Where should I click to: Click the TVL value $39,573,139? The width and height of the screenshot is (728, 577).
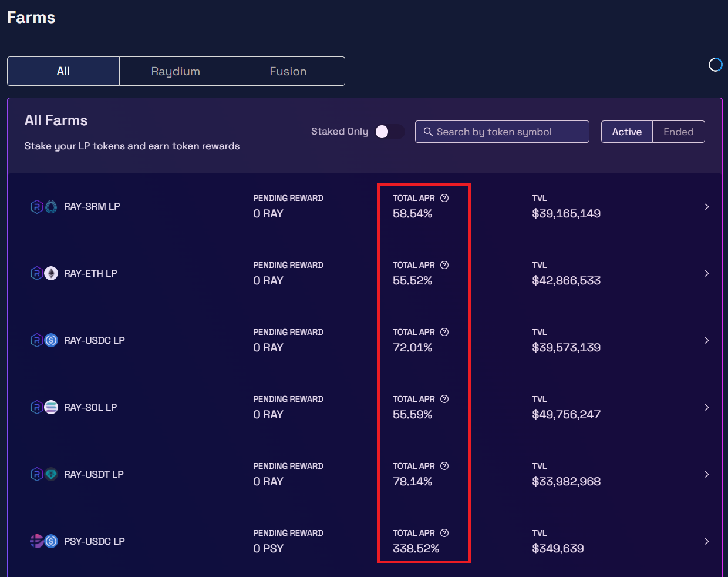pos(566,348)
